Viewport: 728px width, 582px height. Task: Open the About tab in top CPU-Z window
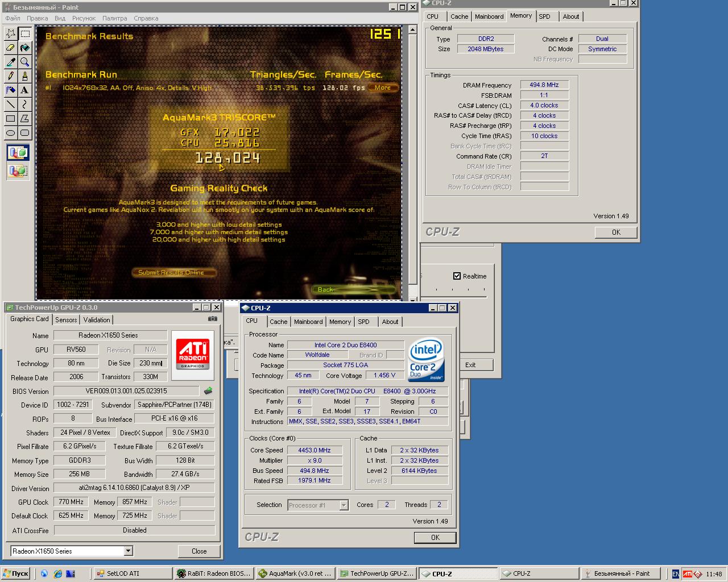[570, 16]
